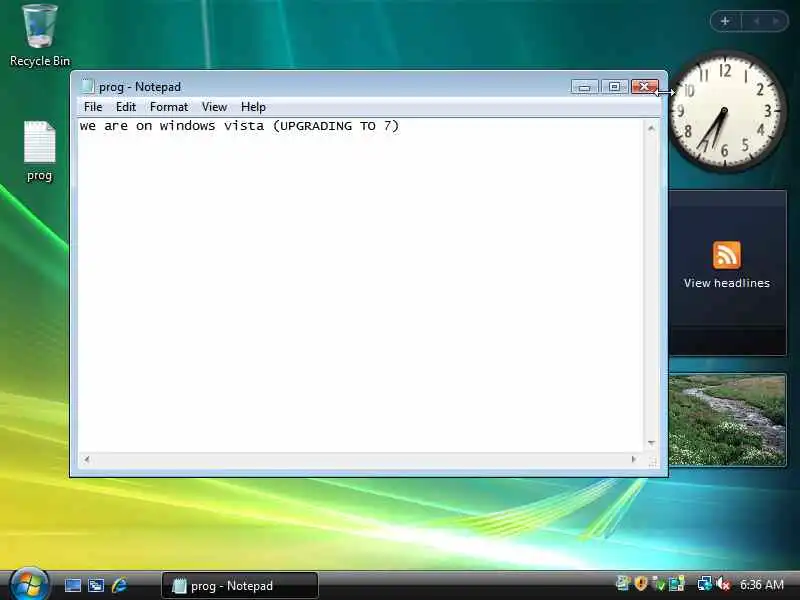Click the analog clock gadget

click(724, 111)
